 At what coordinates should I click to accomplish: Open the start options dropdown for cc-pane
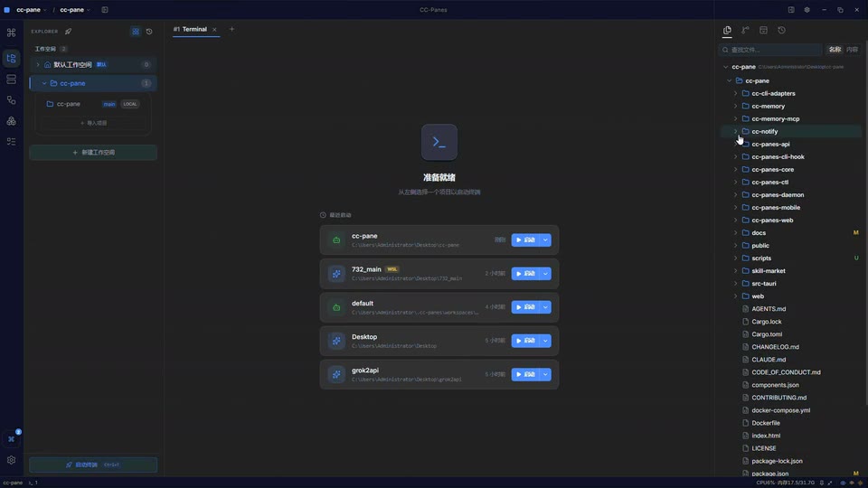point(545,240)
